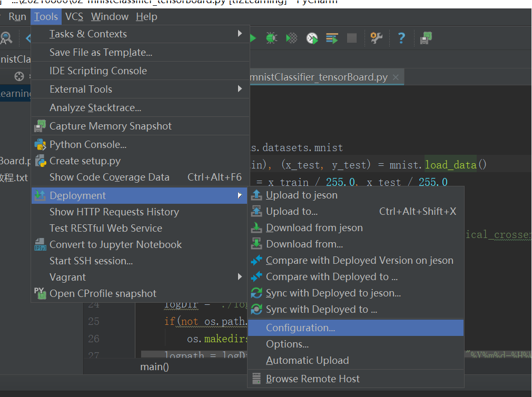Click the Python Console icon
The image size is (532, 397).
41,145
